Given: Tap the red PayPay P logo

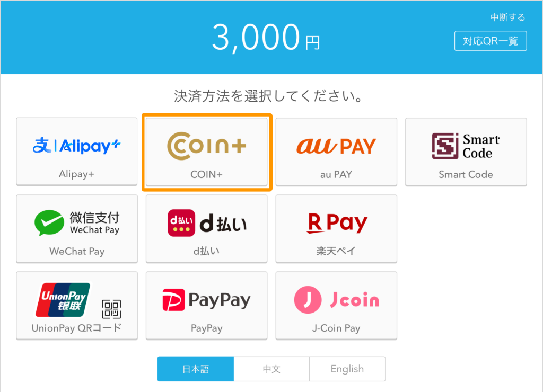Looking at the screenshot, I should 173,300.
